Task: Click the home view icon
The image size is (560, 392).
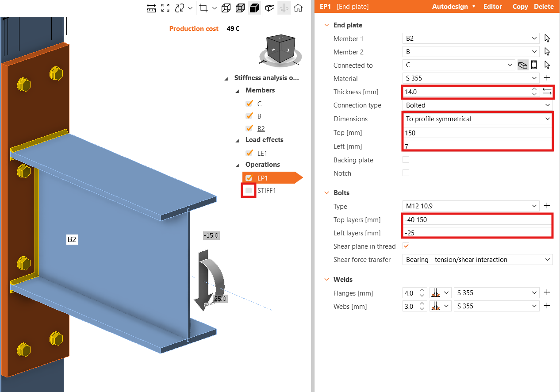Action: click(298, 8)
